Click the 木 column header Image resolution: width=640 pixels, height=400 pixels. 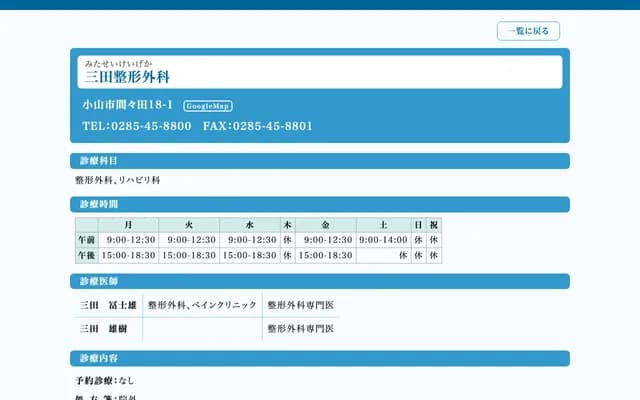click(288, 225)
